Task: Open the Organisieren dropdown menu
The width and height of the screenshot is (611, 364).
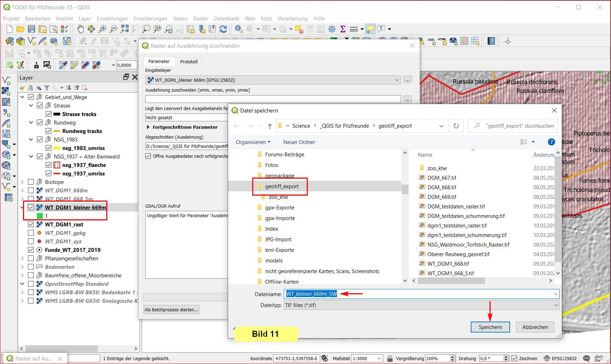Action: 253,142
